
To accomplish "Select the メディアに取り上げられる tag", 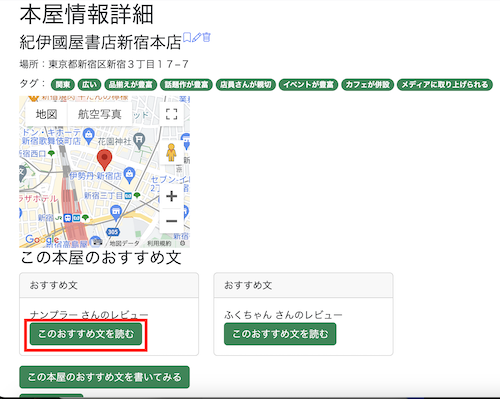I will coord(445,85).
